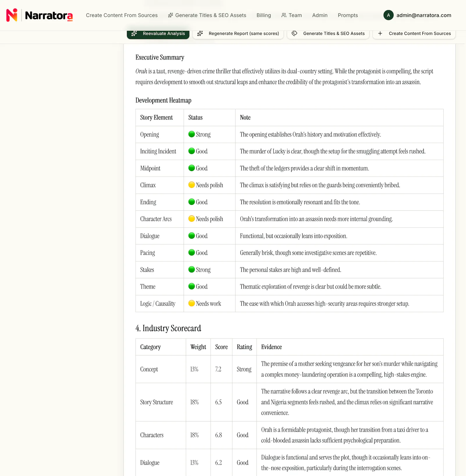Click the 6.5 score value
The width and height of the screenshot is (466, 476).
[x=218, y=402]
